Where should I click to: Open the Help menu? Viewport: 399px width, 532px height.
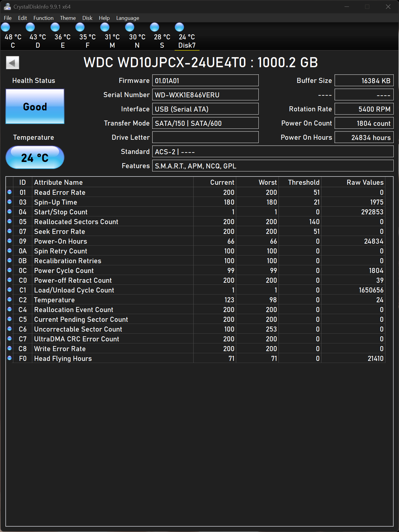point(104,18)
